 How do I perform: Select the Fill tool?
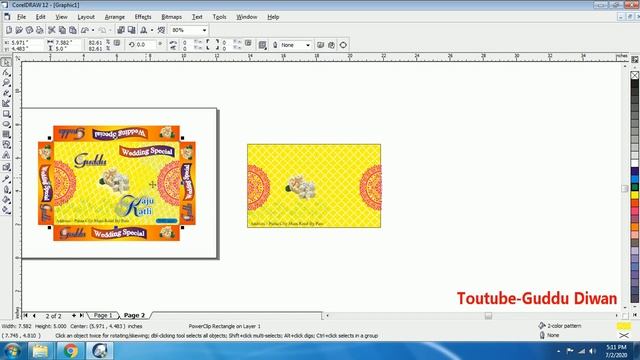[6, 200]
